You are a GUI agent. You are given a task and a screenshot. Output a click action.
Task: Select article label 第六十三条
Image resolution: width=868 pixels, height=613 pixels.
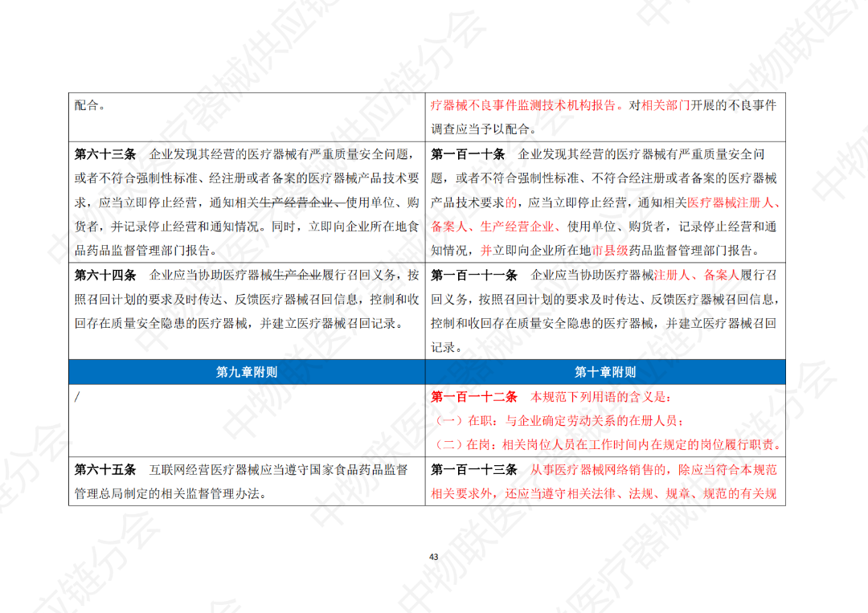point(105,154)
